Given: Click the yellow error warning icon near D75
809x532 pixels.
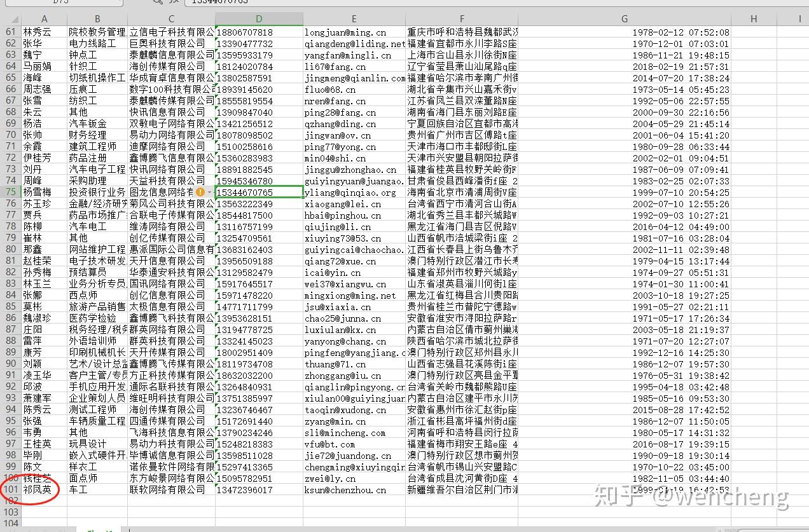Looking at the screenshot, I should click(202, 191).
